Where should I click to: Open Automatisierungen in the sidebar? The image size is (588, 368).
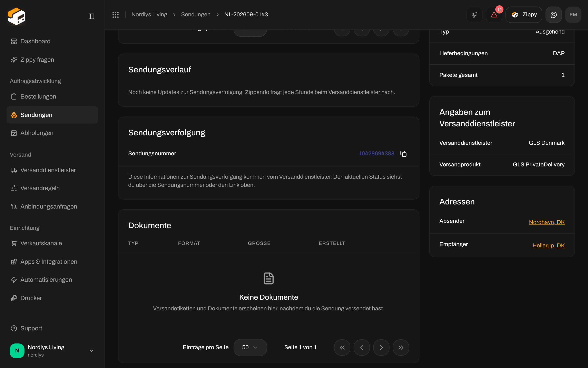click(x=52, y=280)
